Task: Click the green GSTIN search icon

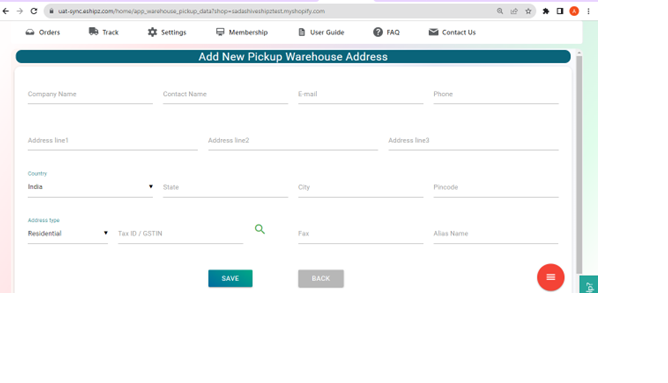Action: coord(259,229)
